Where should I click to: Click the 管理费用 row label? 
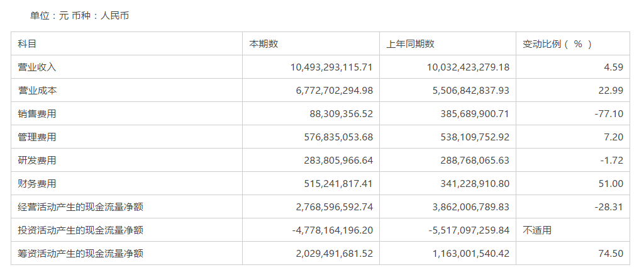(37, 137)
